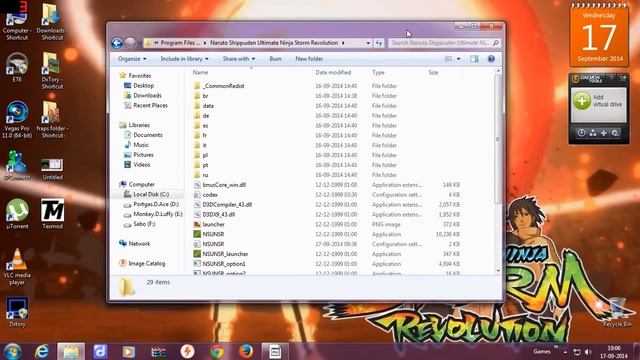Select Computer in navigation pane

[141, 184]
